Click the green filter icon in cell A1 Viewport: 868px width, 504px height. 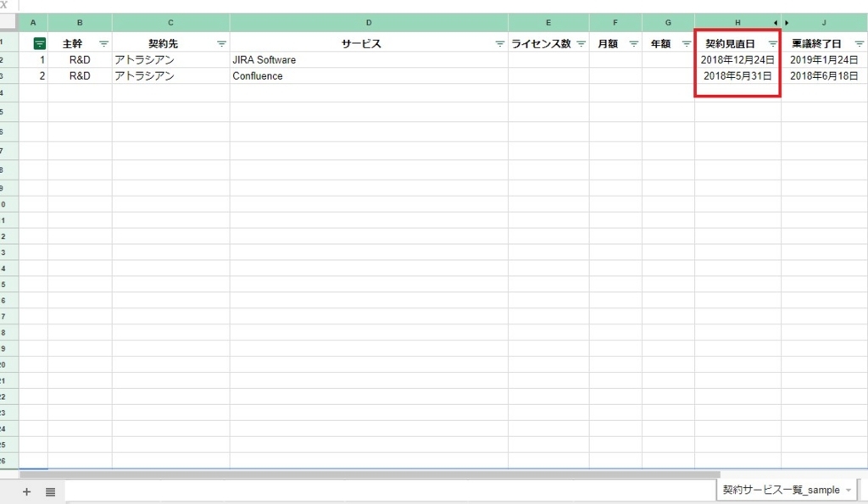click(x=39, y=44)
